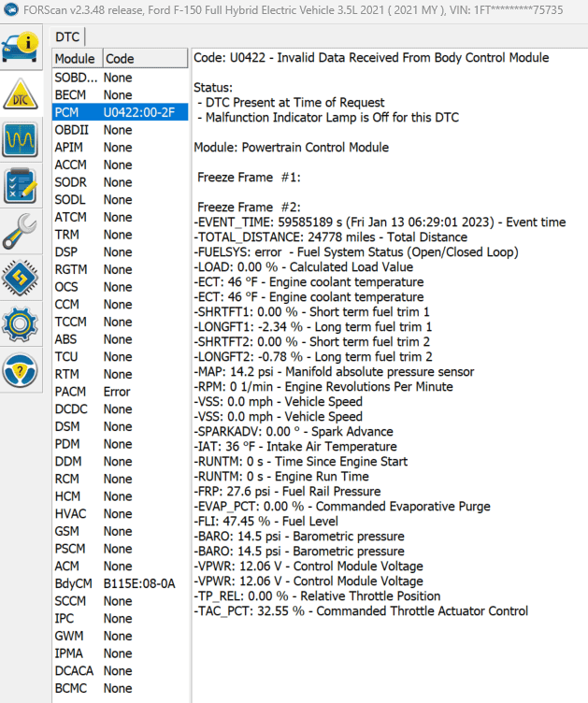Open the steering wheel help section
This screenshot has height=703, width=588.
[x=22, y=371]
